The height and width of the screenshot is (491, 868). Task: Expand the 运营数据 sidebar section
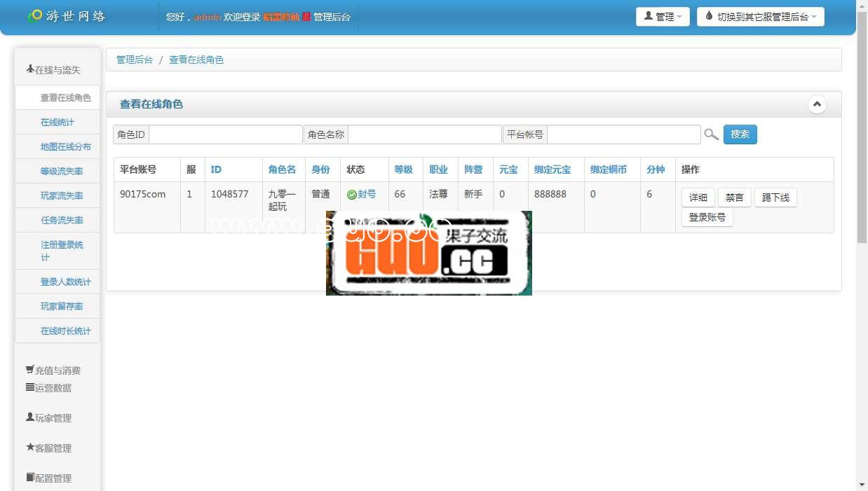[48, 387]
